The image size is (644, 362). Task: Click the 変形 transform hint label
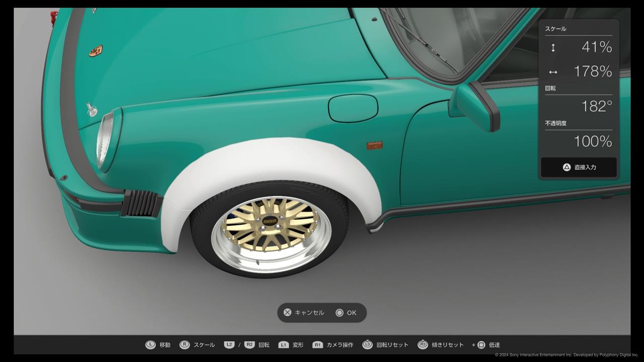coord(298,345)
